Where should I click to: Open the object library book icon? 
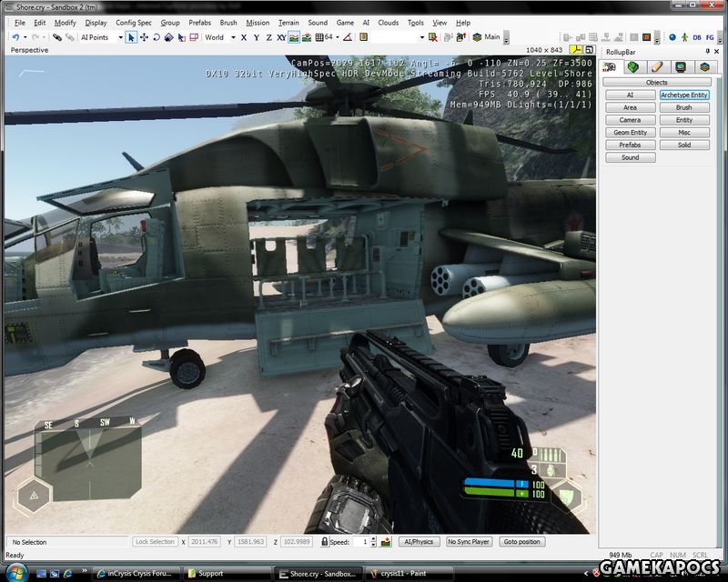363,37
